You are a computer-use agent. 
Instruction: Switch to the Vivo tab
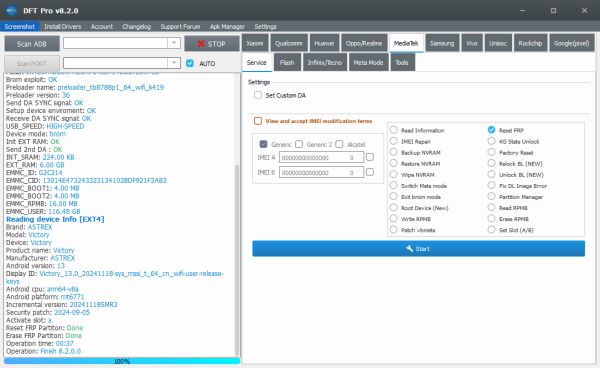[x=472, y=43]
